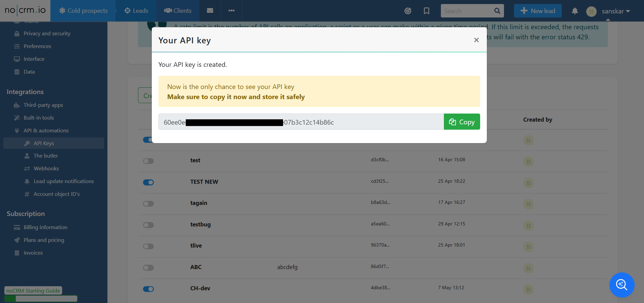Viewport: 644px width, 303px height.
Task: Click the Third-party apps puzzle icon
Action: 17,105
